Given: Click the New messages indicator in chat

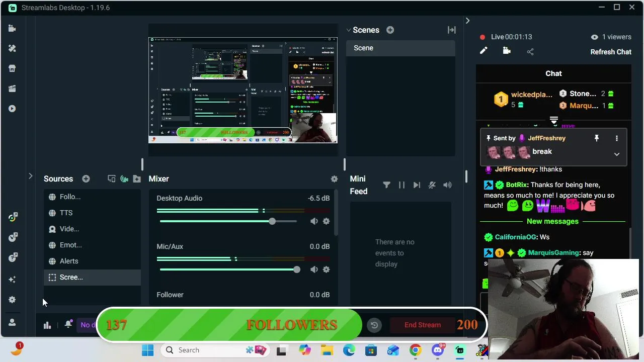Looking at the screenshot, I should click(x=552, y=221).
